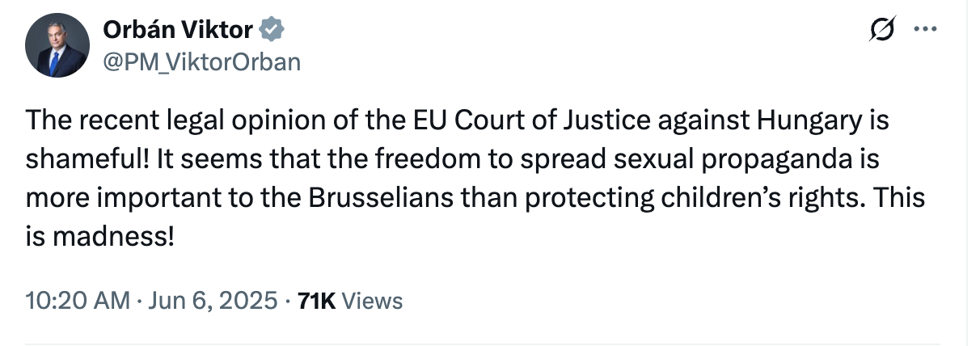Open Orbán Viktor's profile picture
The width and height of the screenshot is (980, 346).
click(x=56, y=46)
